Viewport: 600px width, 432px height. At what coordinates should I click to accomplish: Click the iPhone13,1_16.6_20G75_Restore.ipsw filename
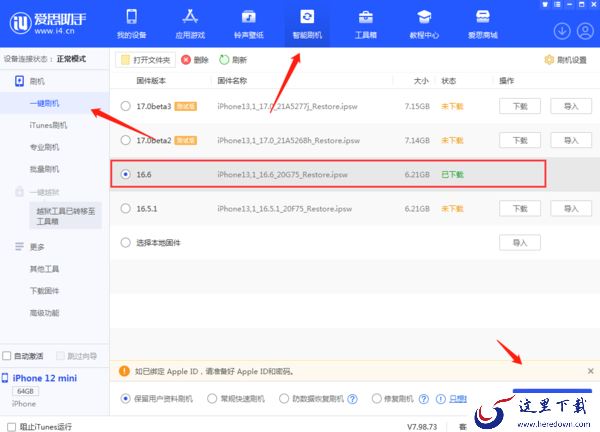pyautogui.click(x=282, y=174)
